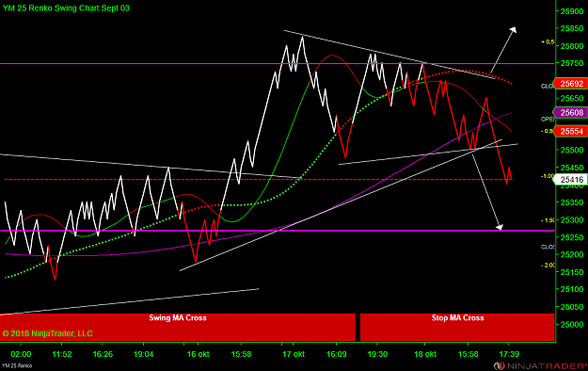Click the '16:09' time axis label
This screenshot has width=588, height=371.
point(337,354)
